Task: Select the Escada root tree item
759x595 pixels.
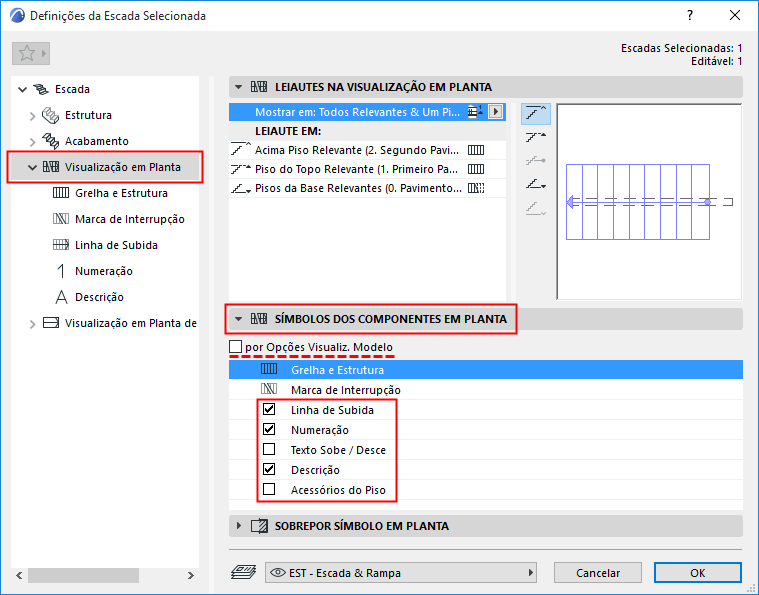Action: coord(72,89)
